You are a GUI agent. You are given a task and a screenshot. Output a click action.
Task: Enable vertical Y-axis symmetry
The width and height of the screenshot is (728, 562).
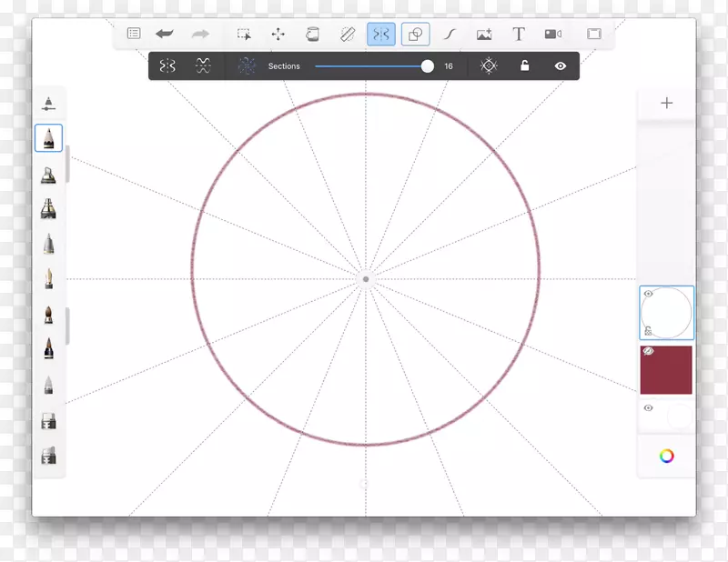coord(167,65)
